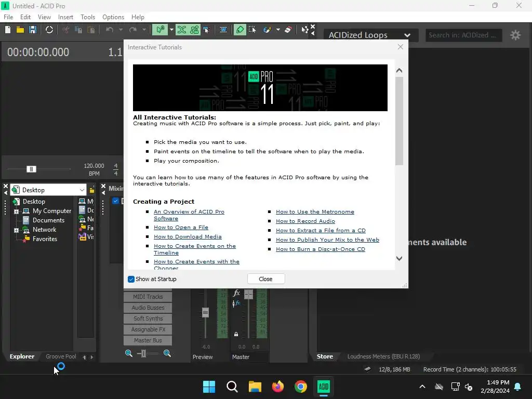Open the snapping options dropdown arrow

click(x=171, y=30)
